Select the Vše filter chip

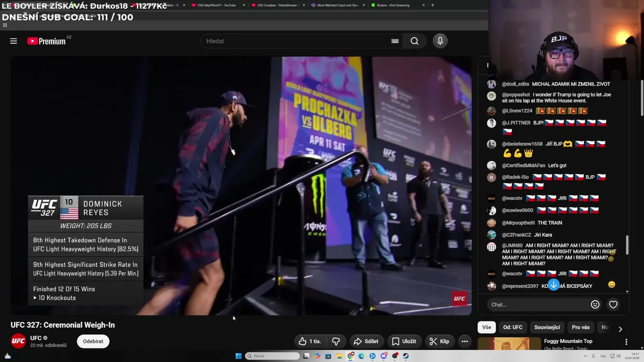pos(487,327)
